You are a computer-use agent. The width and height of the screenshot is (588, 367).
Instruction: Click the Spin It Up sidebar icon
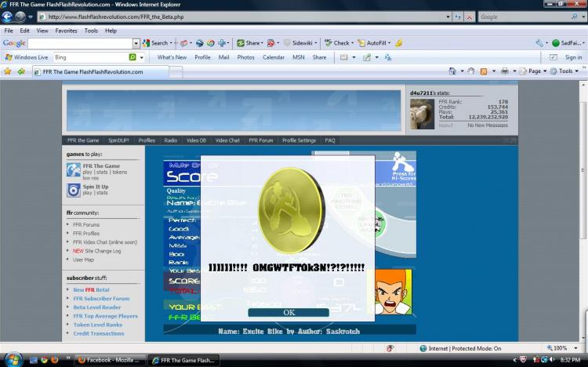click(x=74, y=191)
